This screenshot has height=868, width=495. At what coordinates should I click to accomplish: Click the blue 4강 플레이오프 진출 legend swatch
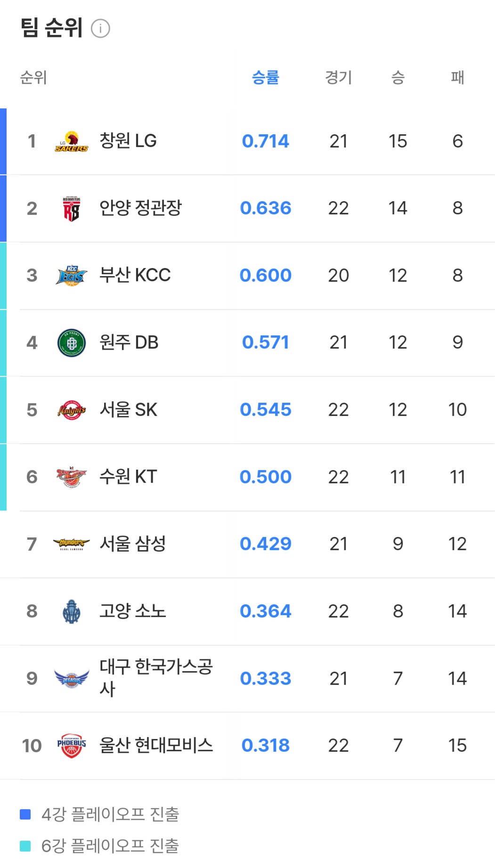tap(25, 814)
